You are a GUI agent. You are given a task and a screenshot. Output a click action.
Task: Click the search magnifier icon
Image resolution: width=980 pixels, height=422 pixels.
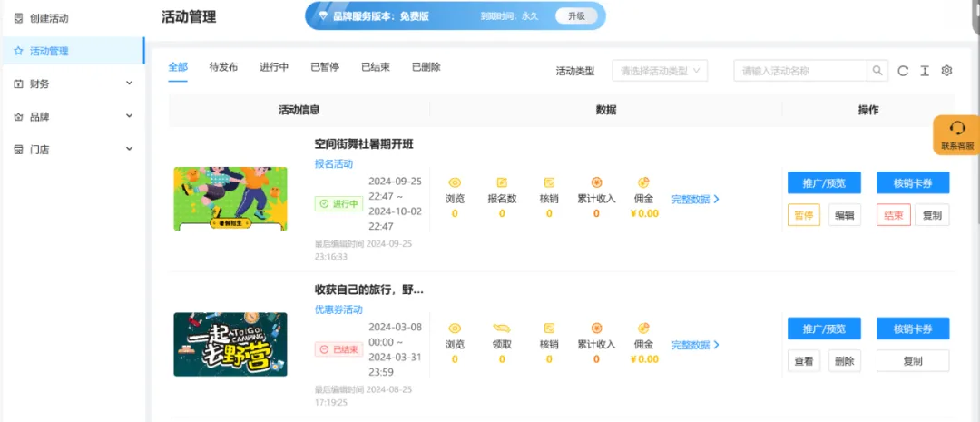877,71
